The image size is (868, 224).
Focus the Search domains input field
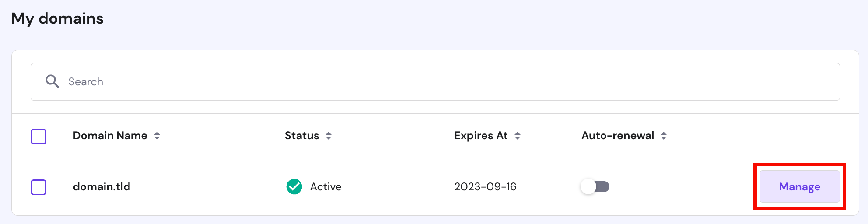(x=437, y=82)
